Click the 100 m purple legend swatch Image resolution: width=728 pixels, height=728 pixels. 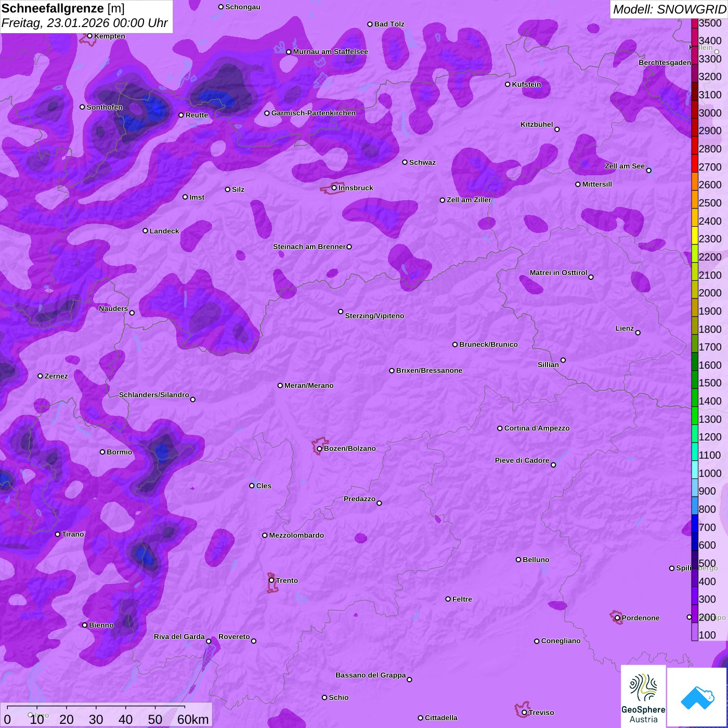coord(695,631)
